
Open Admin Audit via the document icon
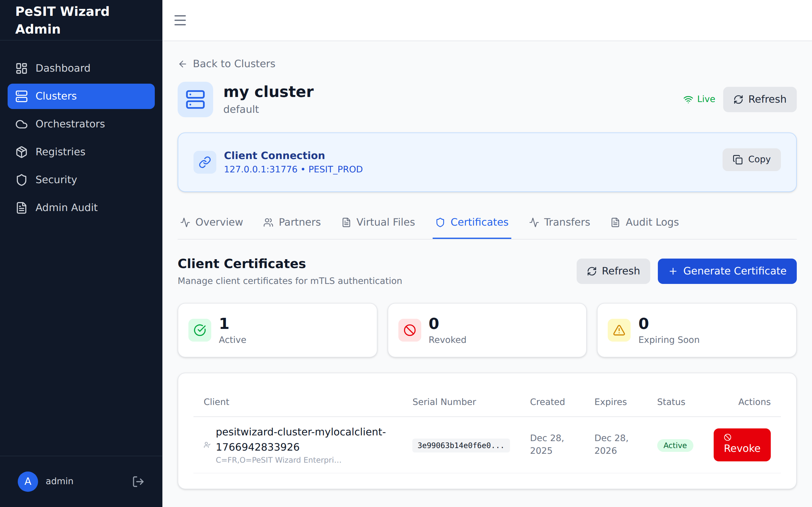(x=22, y=208)
